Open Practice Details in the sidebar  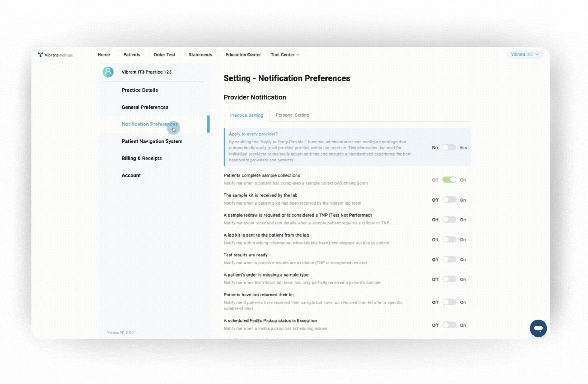140,90
